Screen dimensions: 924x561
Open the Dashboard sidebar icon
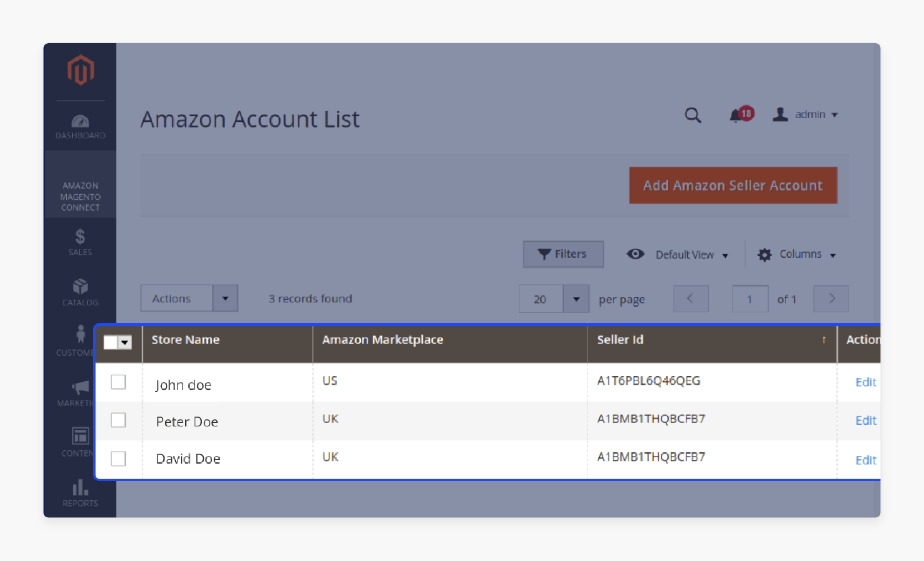tap(80, 121)
